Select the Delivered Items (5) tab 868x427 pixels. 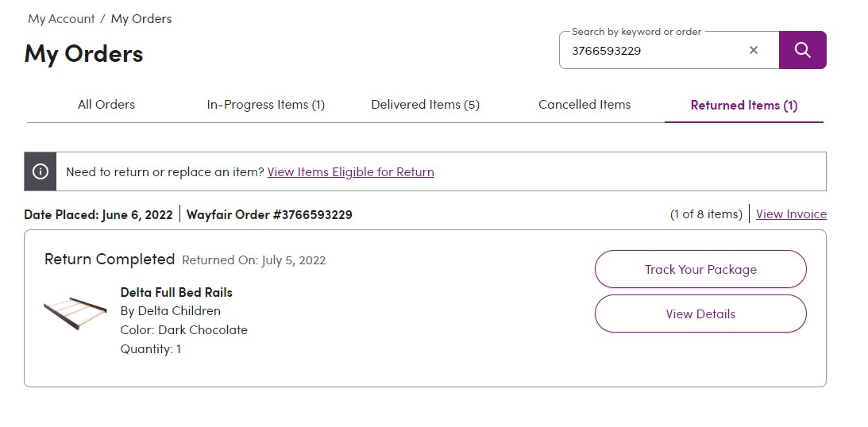pyautogui.click(x=425, y=105)
